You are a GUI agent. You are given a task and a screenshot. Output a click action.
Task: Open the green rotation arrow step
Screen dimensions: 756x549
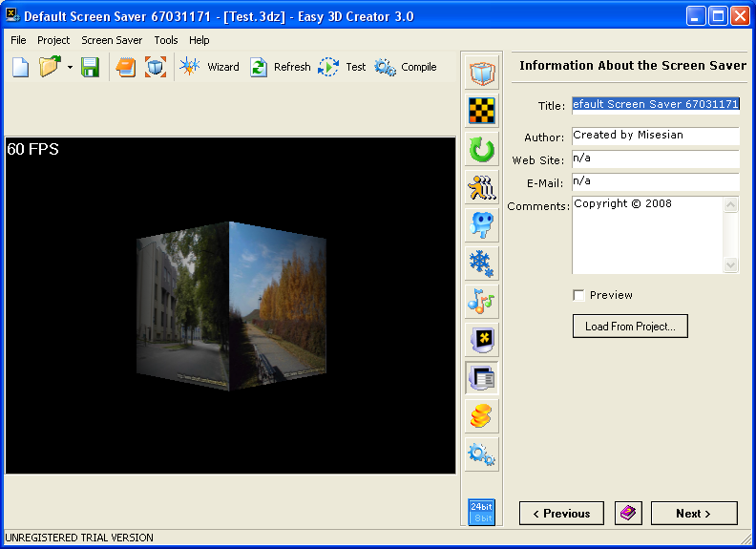482,149
